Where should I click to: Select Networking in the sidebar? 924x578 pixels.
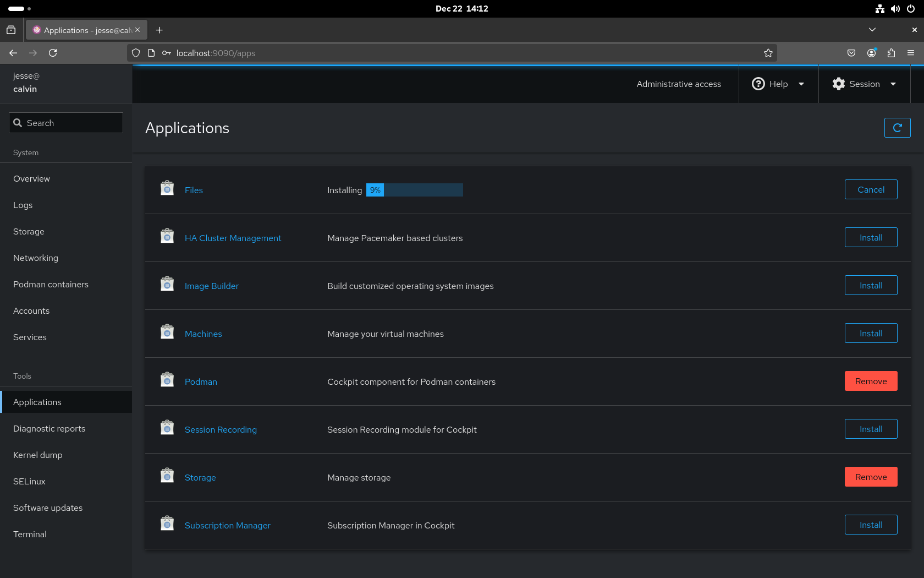66,258
